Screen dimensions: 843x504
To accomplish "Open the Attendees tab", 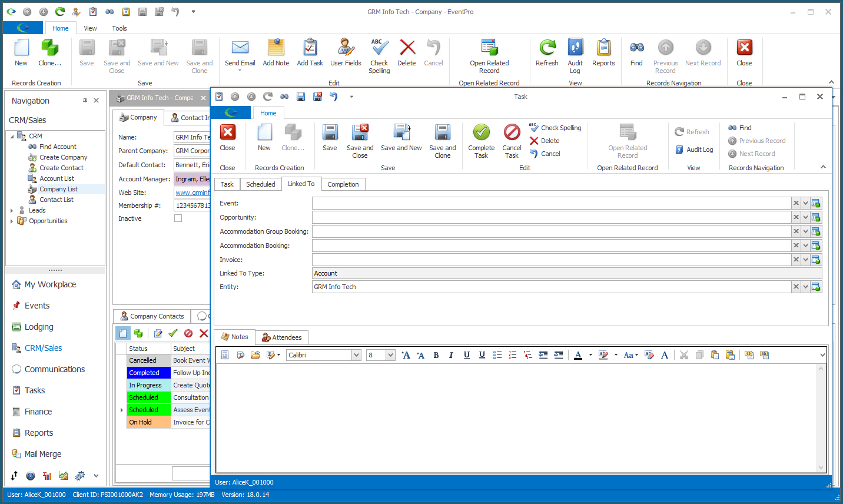I will coord(281,337).
